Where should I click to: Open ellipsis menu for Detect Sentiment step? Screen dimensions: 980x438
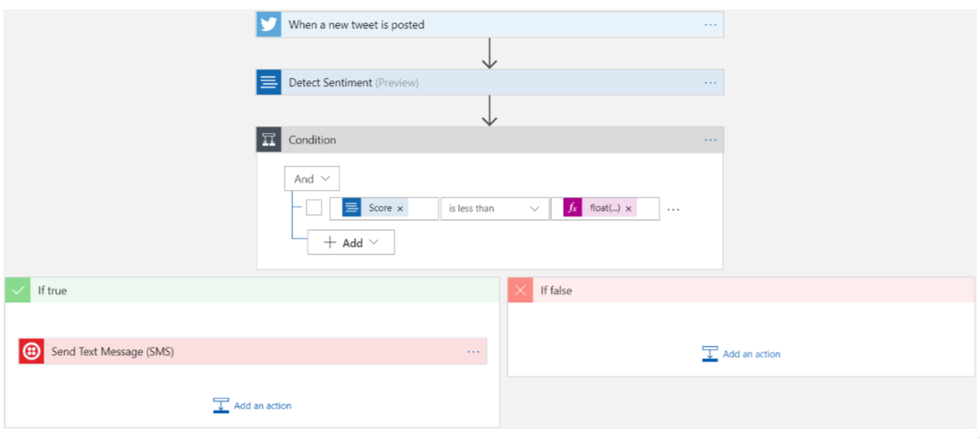(x=710, y=83)
